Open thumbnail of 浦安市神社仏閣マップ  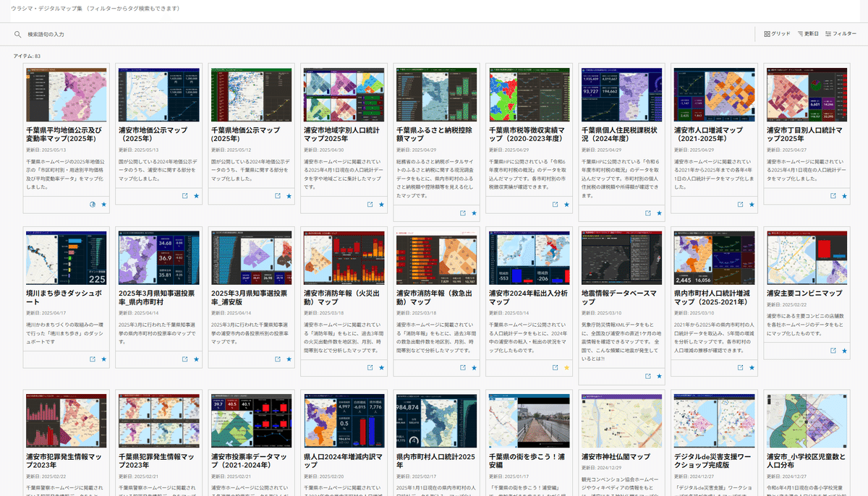(x=622, y=421)
